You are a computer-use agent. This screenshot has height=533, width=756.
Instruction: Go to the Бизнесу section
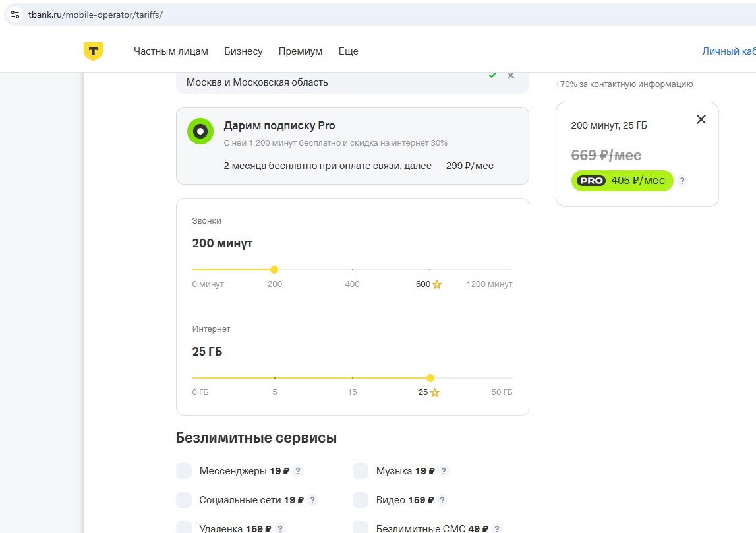click(x=243, y=51)
